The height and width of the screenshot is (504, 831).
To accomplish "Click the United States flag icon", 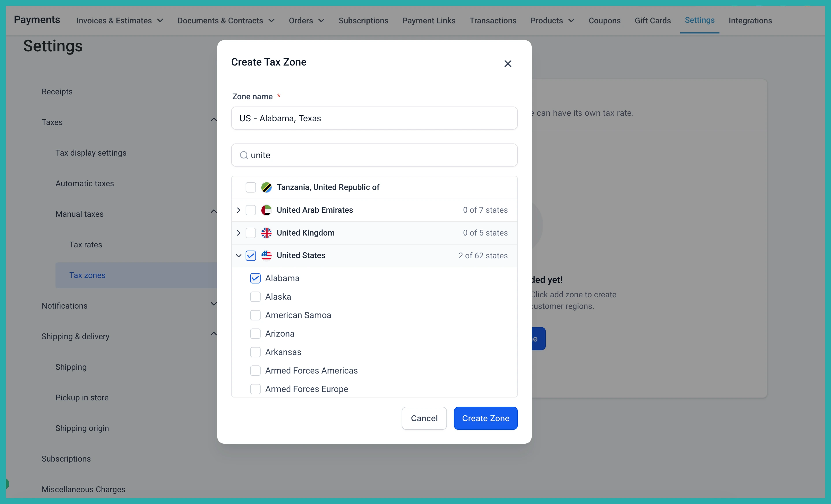I will pyautogui.click(x=266, y=255).
